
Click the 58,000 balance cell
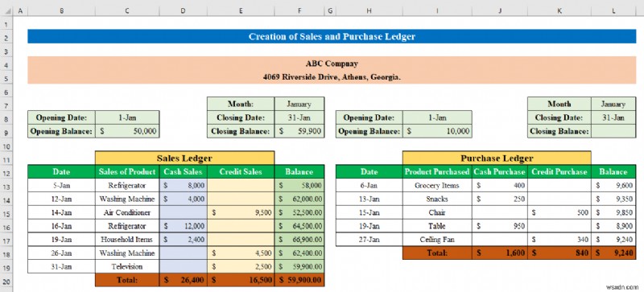click(299, 185)
